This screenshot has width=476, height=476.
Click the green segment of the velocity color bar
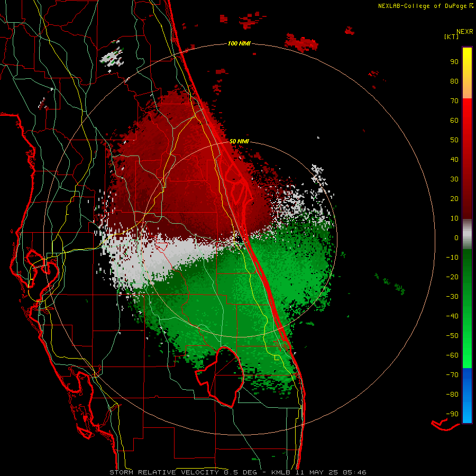467,309
